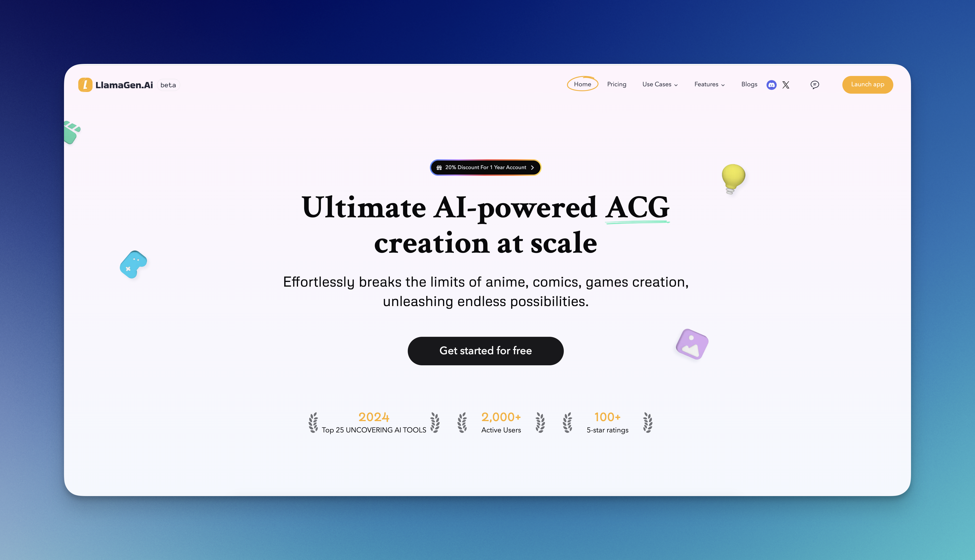Image resolution: width=975 pixels, height=560 pixels.
Task: Click the game controller icon
Action: 134,264
